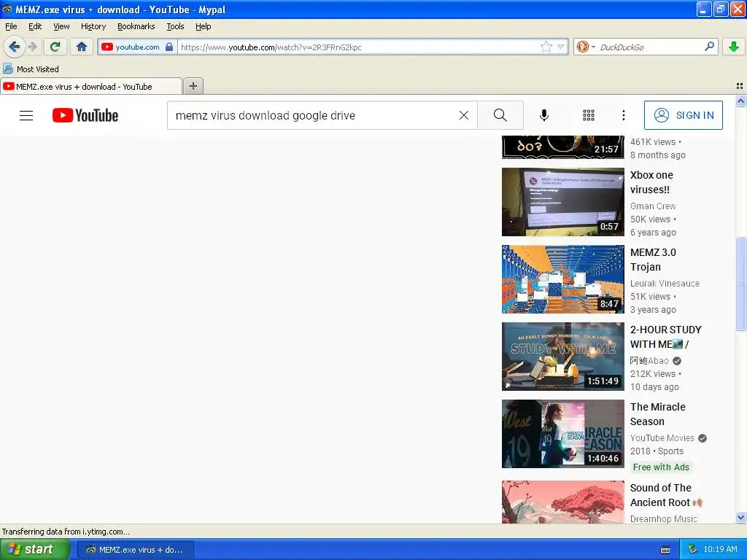Open the downloads green arrow icon
The image size is (747, 560).
pyautogui.click(x=734, y=47)
